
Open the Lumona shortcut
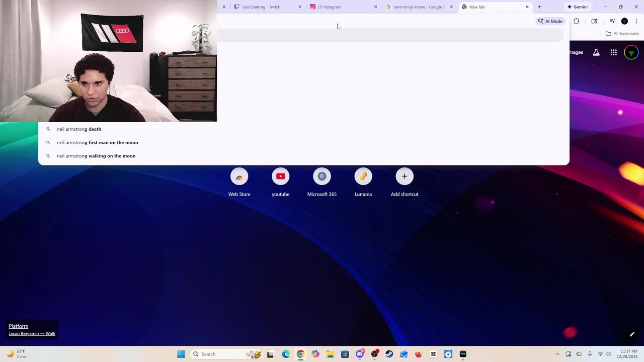point(363,183)
